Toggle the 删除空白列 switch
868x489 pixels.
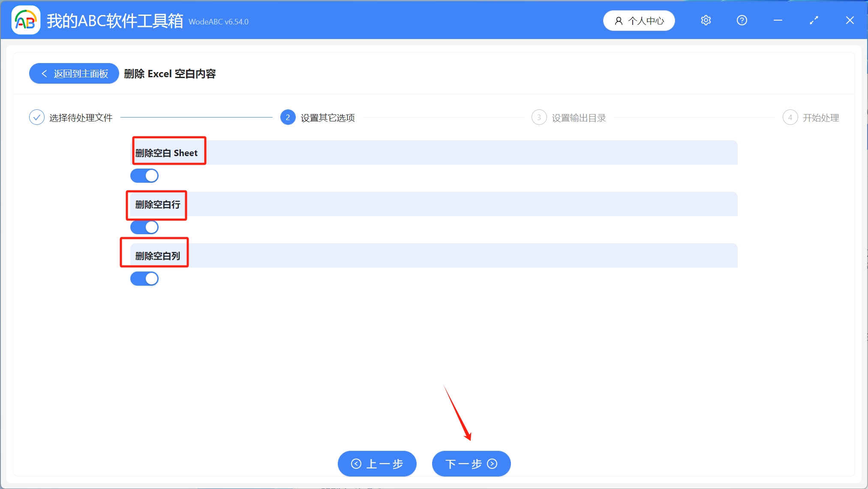[x=144, y=279]
